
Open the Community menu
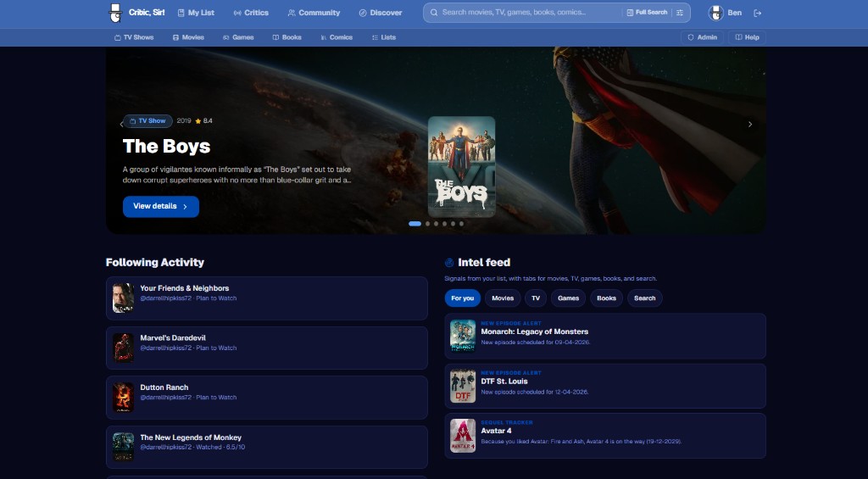pyautogui.click(x=314, y=13)
